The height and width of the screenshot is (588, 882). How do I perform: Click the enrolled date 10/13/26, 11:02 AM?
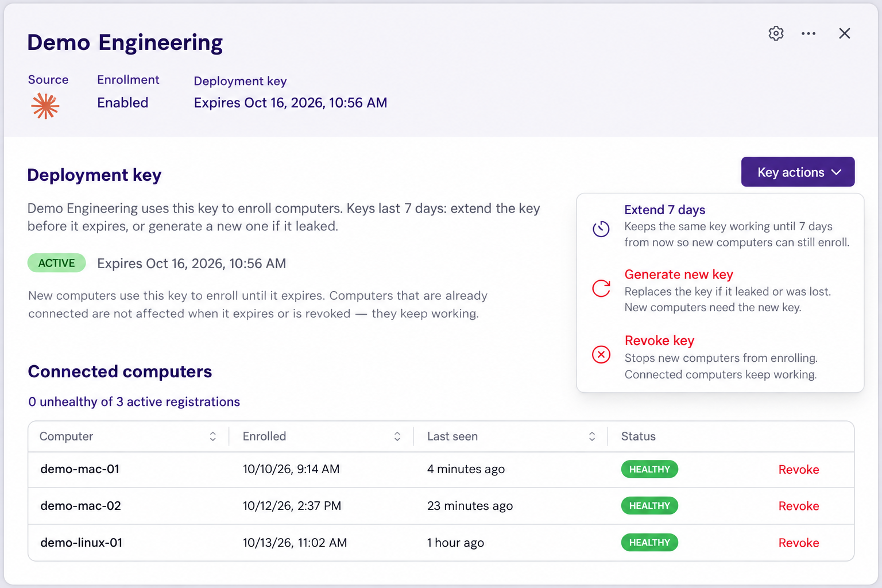click(295, 543)
